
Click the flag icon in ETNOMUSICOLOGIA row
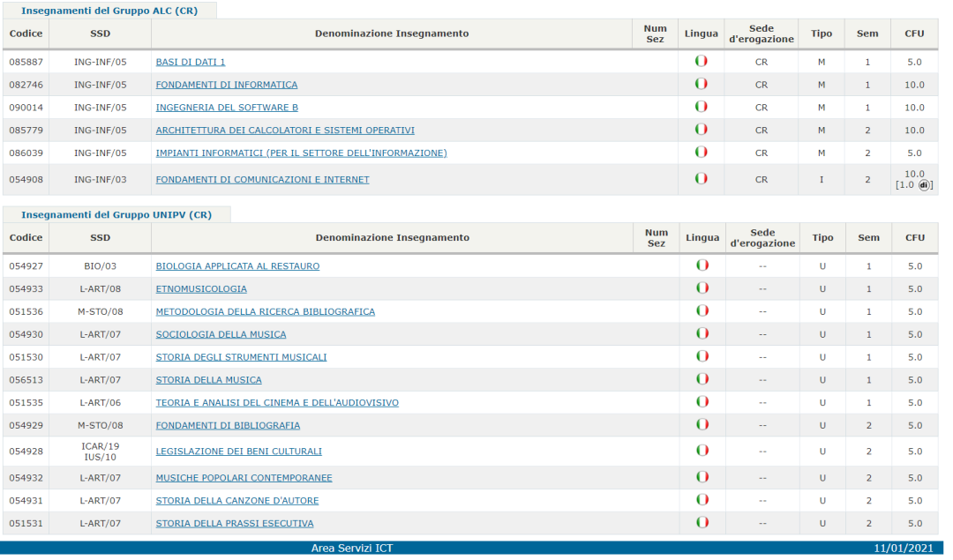click(702, 287)
